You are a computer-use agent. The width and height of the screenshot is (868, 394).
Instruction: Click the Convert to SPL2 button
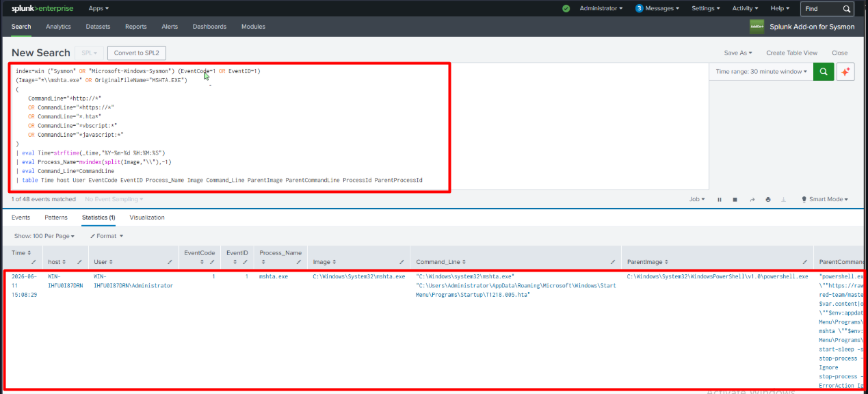(137, 53)
